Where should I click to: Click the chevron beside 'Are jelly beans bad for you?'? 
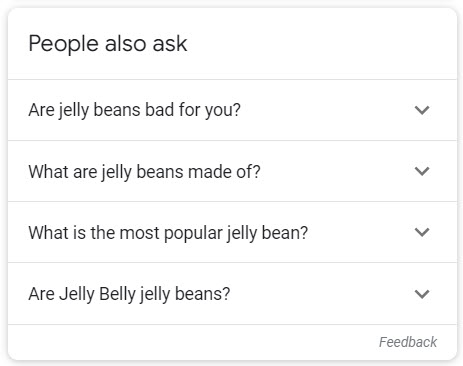pyautogui.click(x=422, y=110)
